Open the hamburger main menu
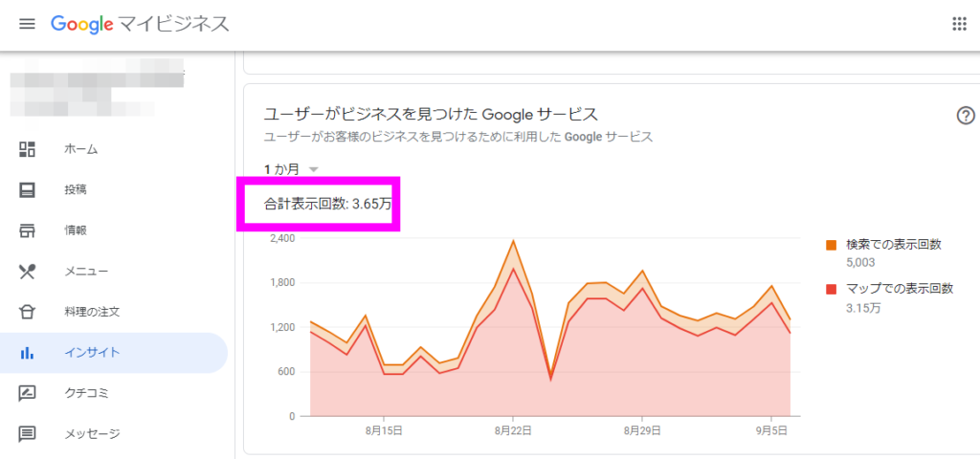Screen dimensions: 980x459 click(x=27, y=24)
